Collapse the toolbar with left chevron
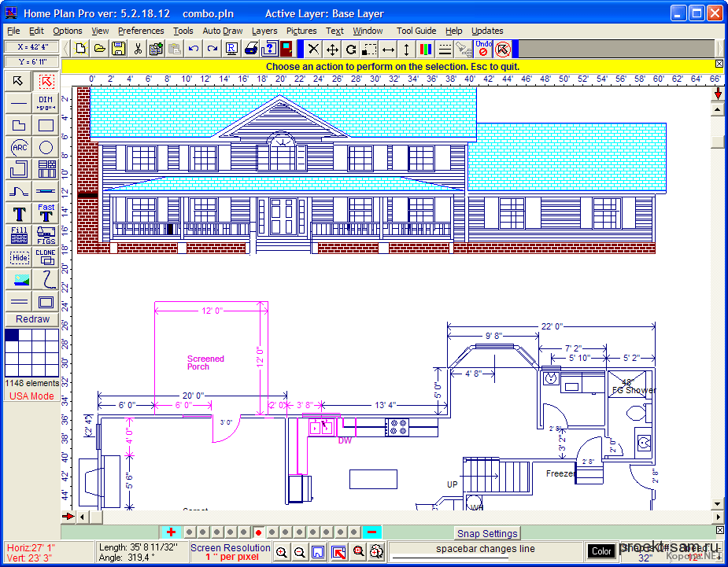 (x=66, y=49)
